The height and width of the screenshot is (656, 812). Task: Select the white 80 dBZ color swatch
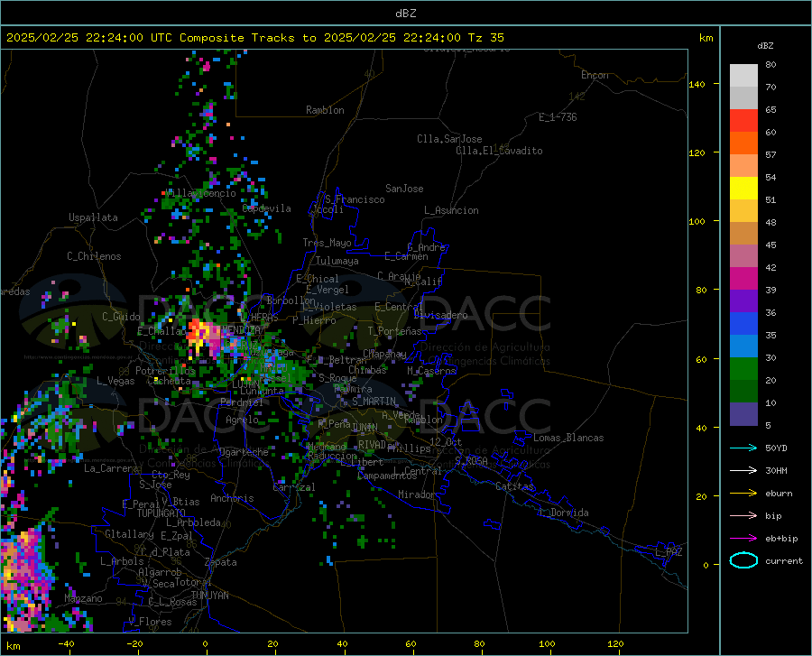coord(743,76)
